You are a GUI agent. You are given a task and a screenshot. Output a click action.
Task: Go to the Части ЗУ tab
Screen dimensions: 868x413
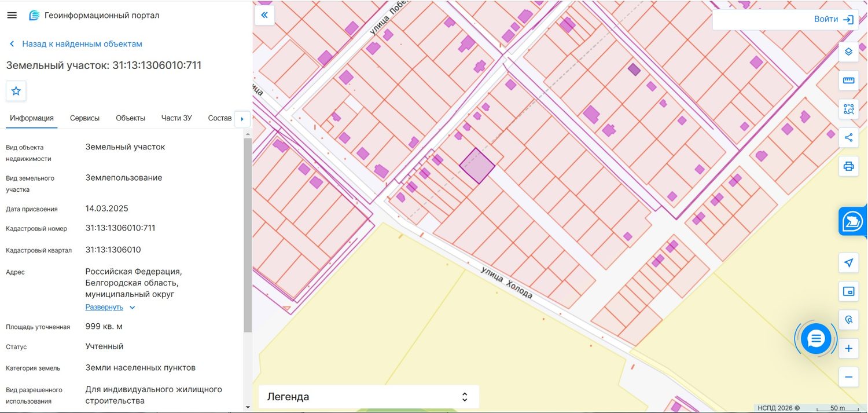point(176,118)
